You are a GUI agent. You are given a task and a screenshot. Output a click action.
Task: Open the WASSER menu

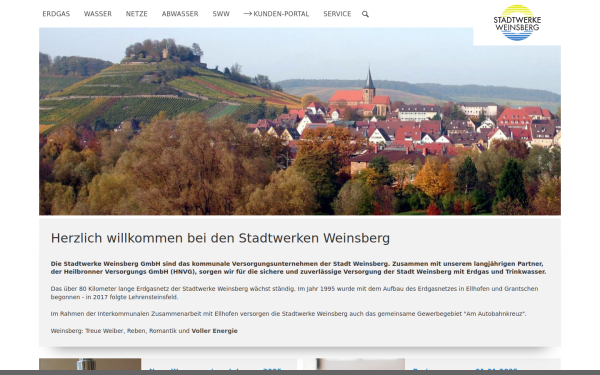[98, 14]
